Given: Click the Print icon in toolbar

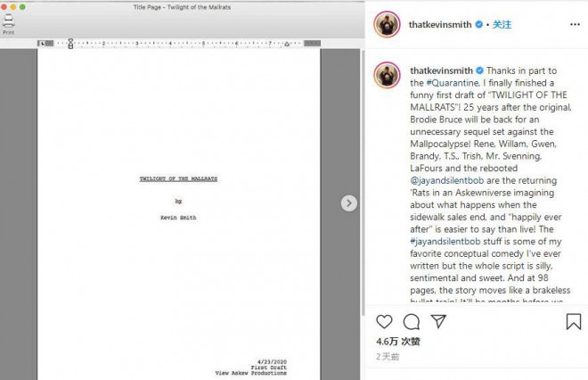Looking at the screenshot, I should 9,24.
